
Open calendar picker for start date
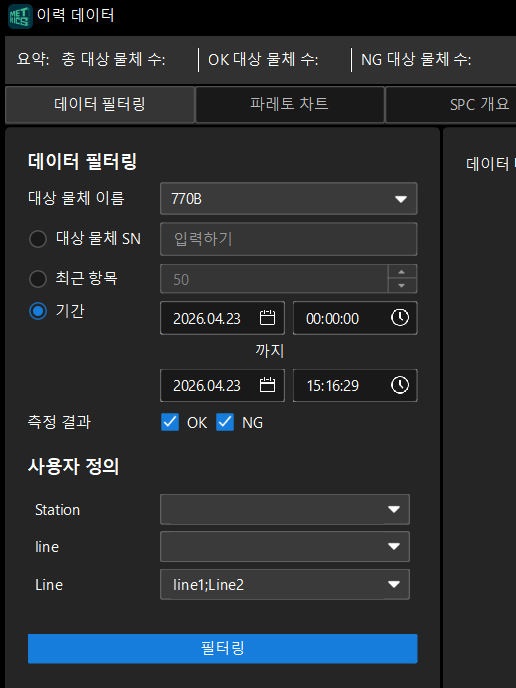267,318
